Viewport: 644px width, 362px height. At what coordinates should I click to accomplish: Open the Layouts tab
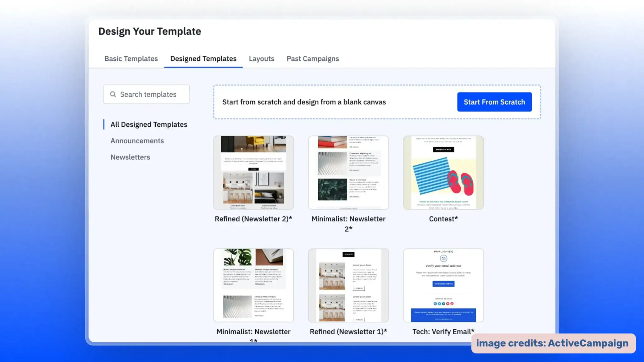[x=261, y=59]
